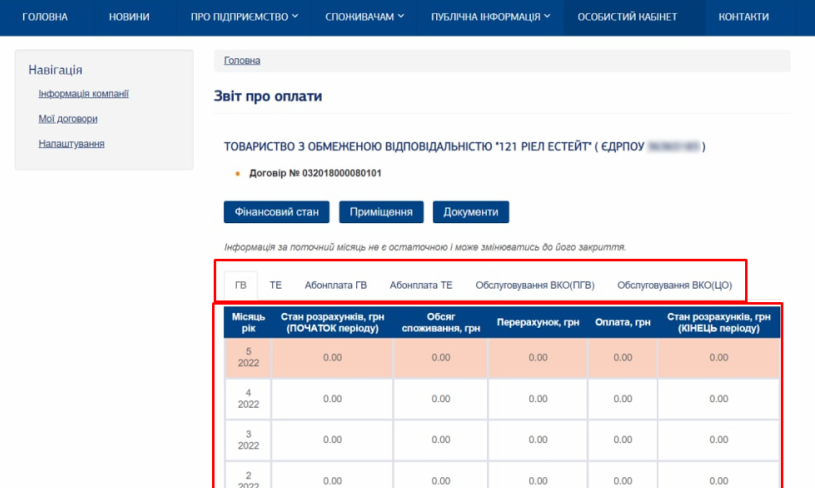The width and height of the screenshot is (815, 488).
Task: Open ОСОБИСТИЙ КАБІНЕТ in the top bar
Action: tap(633, 17)
